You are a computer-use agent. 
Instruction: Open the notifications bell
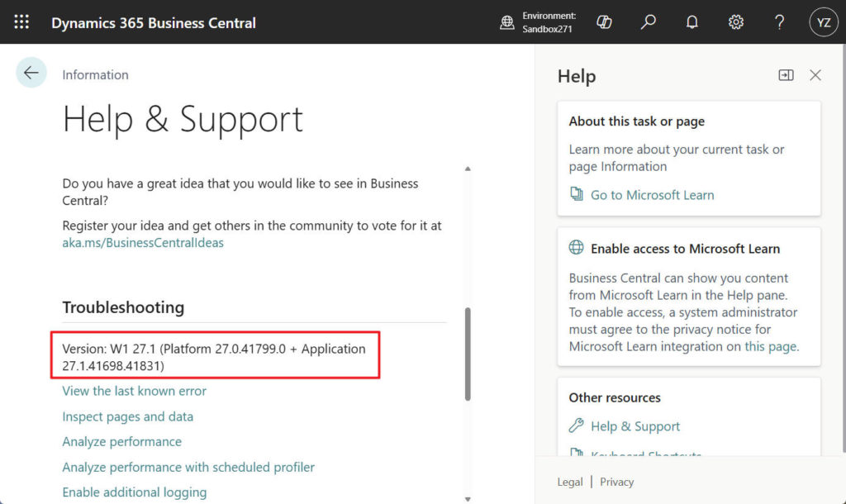692,22
